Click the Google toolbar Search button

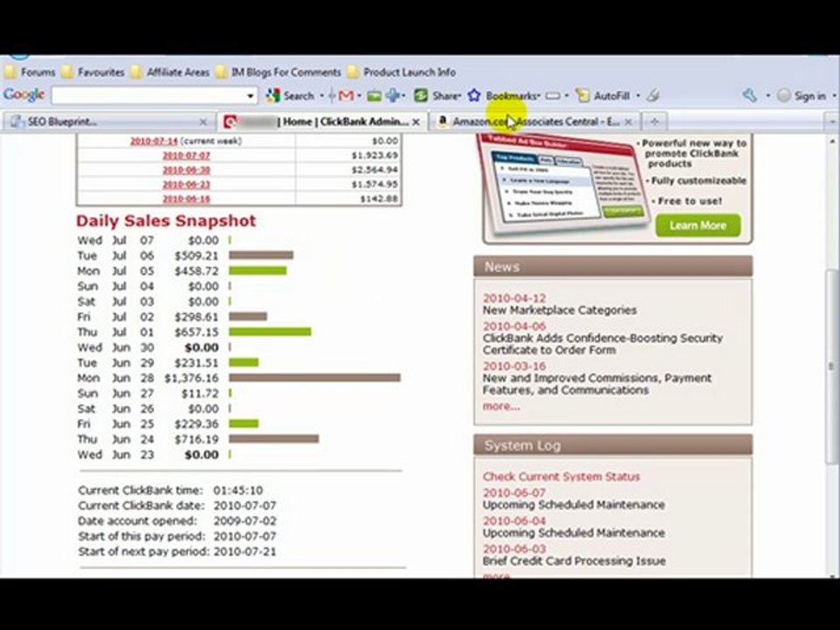pos(290,96)
